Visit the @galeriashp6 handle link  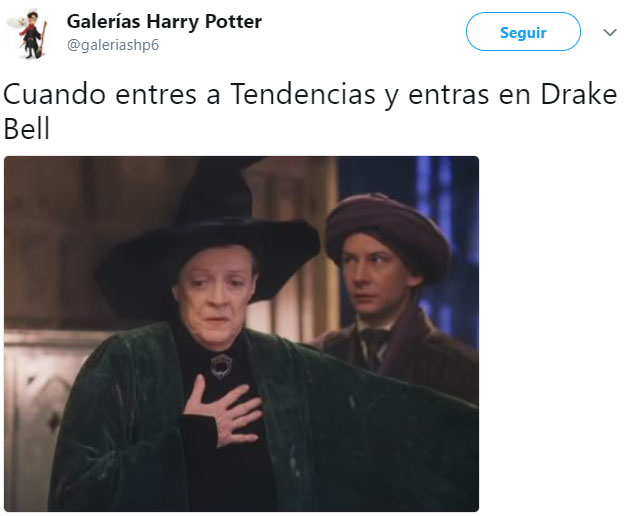[113, 45]
